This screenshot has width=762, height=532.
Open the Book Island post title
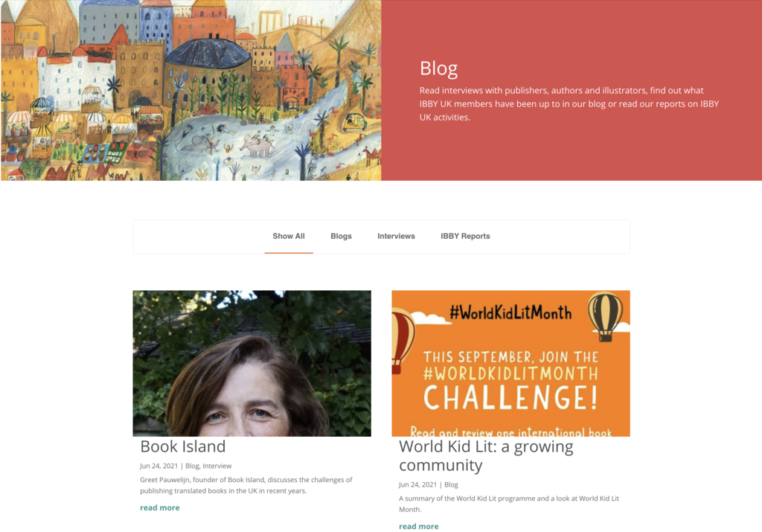coord(183,446)
